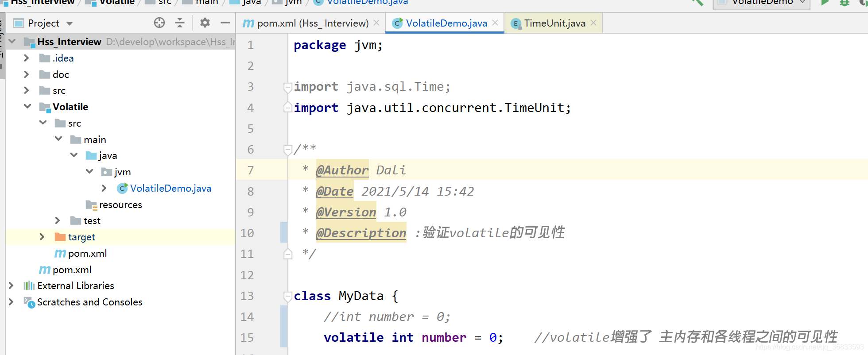The image size is (868, 355).
Task: Select the orange target folder icon
Action: pos(60,237)
